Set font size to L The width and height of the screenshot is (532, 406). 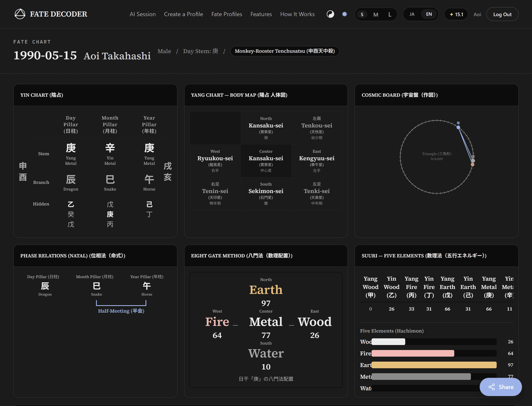coord(390,14)
